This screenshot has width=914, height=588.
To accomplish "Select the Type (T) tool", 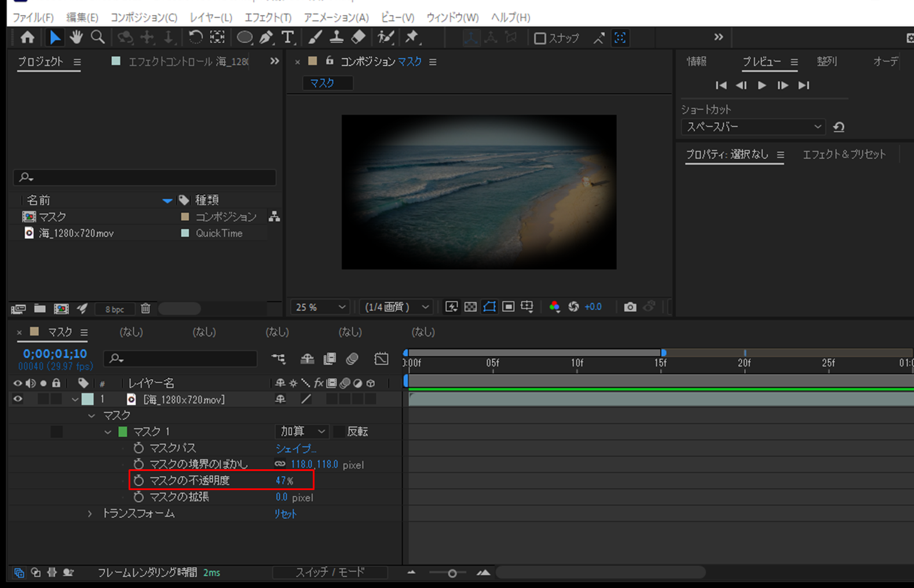I will [287, 38].
